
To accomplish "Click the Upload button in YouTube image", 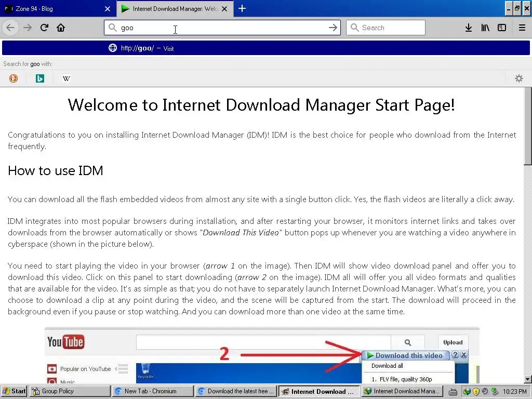I will click(x=453, y=342).
